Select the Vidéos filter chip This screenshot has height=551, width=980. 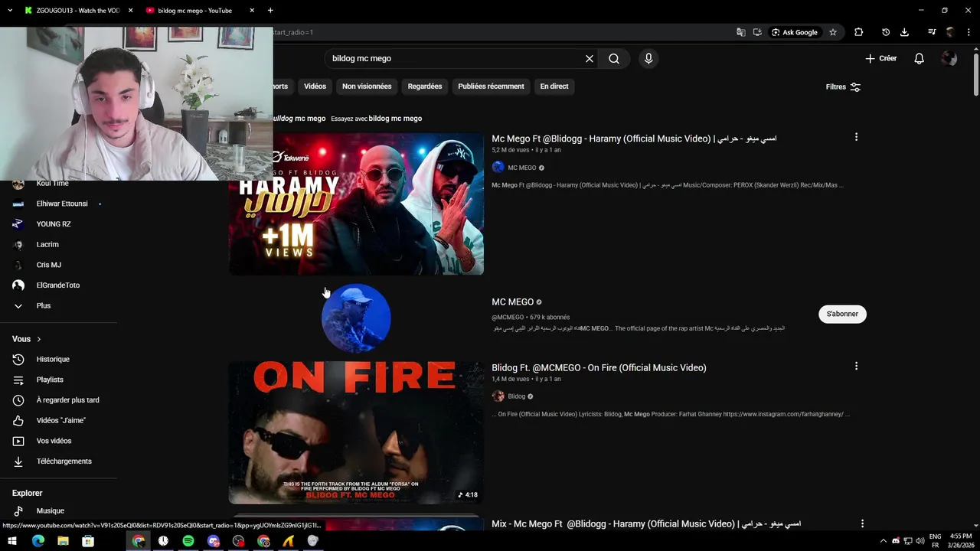pos(315,86)
